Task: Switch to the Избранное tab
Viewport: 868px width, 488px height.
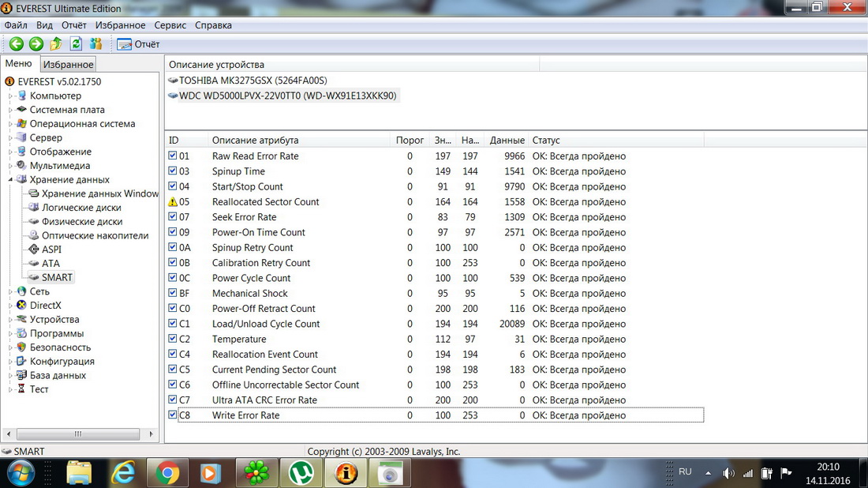Action: 68,65
